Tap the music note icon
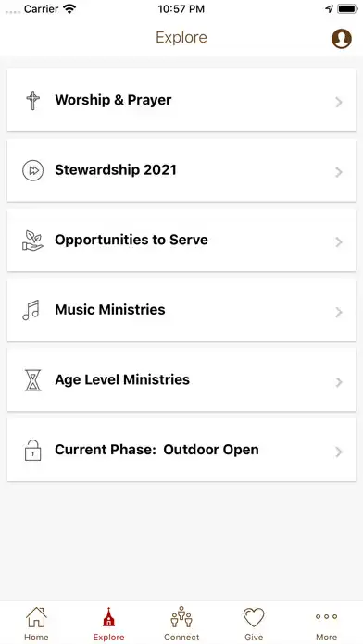The image size is (363, 644). (31, 310)
